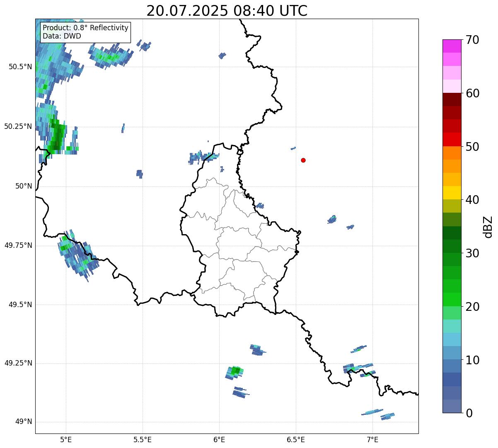Click the red location marker dot

[303, 160]
